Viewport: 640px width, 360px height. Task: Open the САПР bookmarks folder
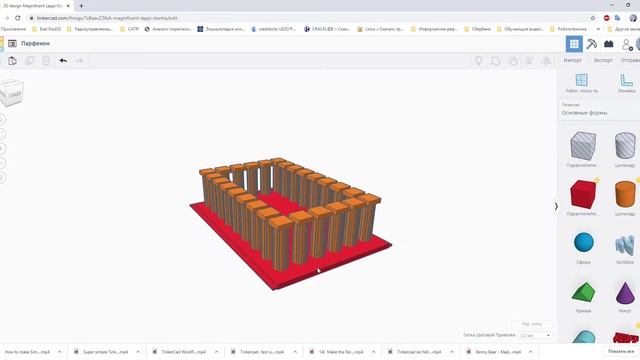click(x=129, y=29)
